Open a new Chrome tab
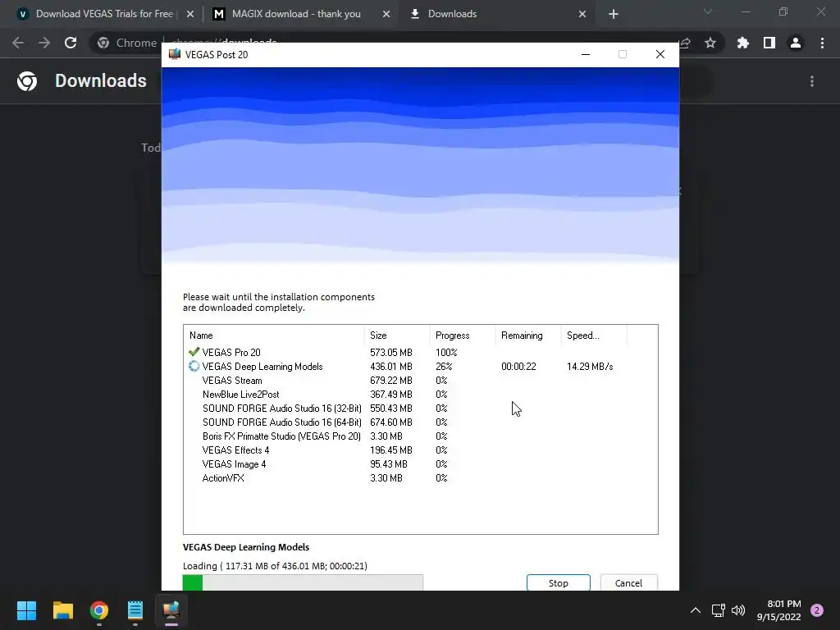840x630 pixels. point(614,14)
